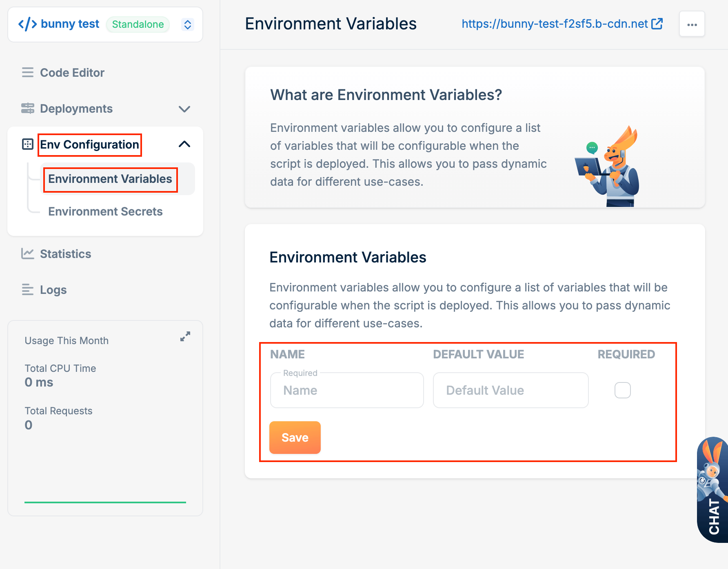
Task: Click the Code Editor hamburger icon
Action: pyautogui.click(x=28, y=73)
